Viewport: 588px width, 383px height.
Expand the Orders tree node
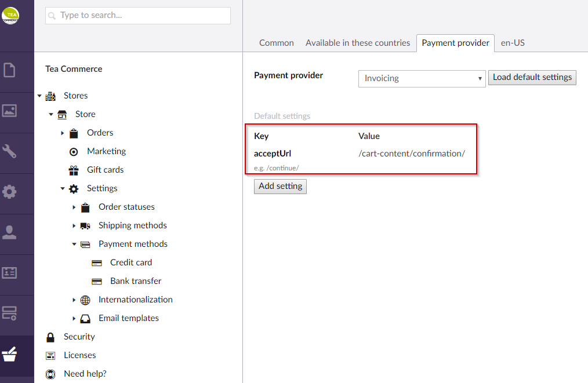click(x=63, y=133)
